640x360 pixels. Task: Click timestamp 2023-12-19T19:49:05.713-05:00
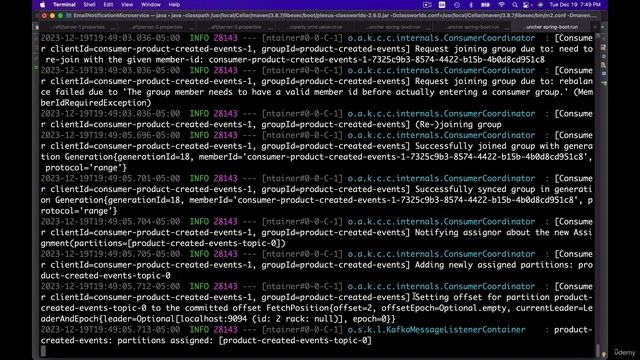pos(110,330)
